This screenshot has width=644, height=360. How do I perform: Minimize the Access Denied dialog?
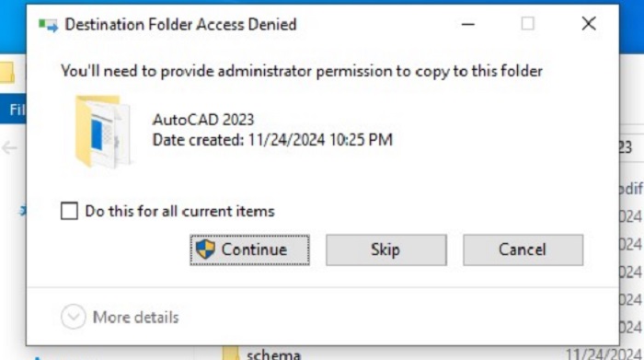point(467,24)
